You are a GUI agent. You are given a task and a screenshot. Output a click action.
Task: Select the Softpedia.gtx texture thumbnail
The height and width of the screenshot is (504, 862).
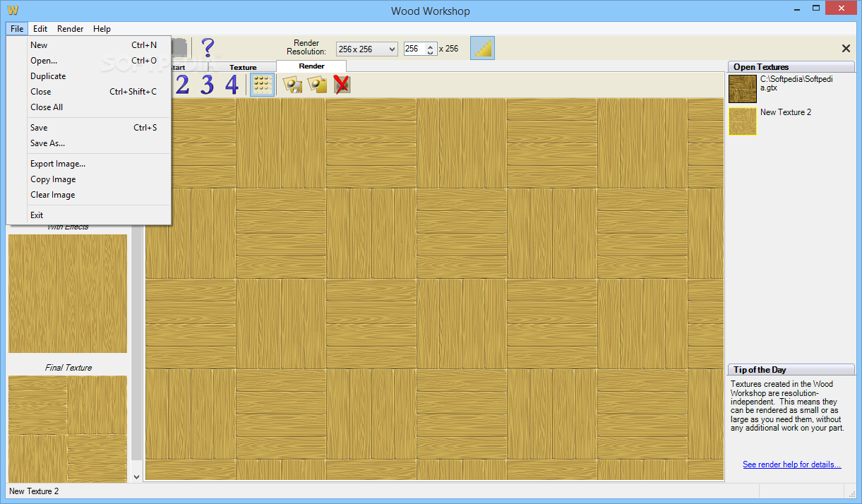click(x=743, y=89)
